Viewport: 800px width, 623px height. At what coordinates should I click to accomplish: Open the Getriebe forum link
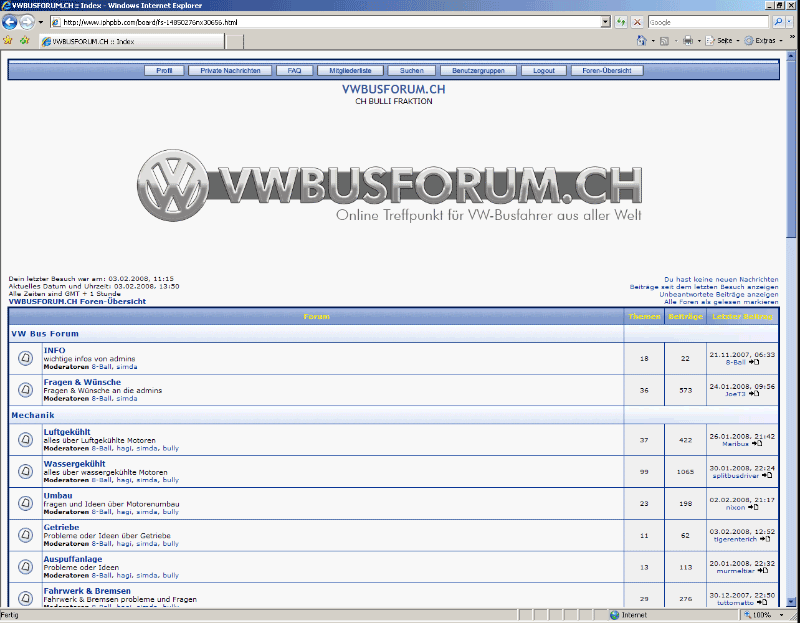61,527
